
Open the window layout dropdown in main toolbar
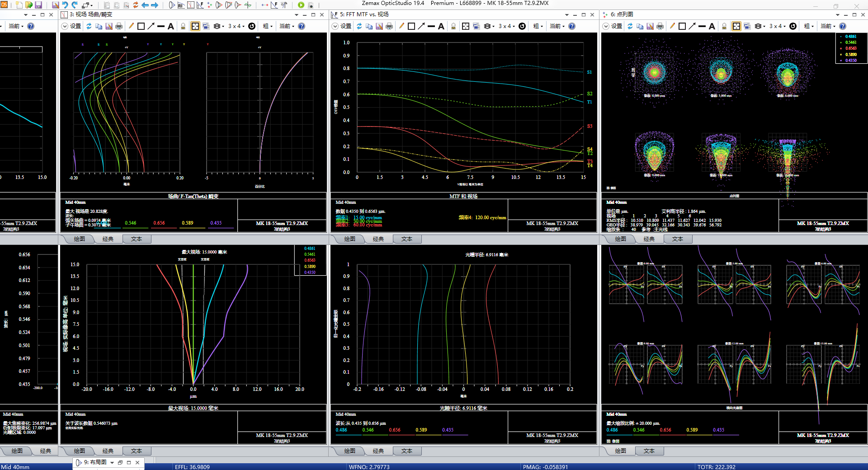pyautogui.click(x=87, y=5)
